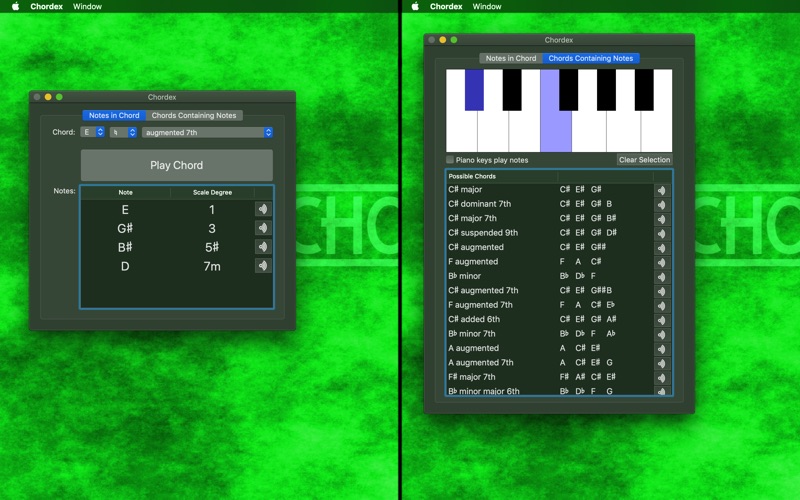Open the augmented 7th chord type dropdown
The height and width of the screenshot is (500, 800).
pyautogui.click(x=207, y=132)
